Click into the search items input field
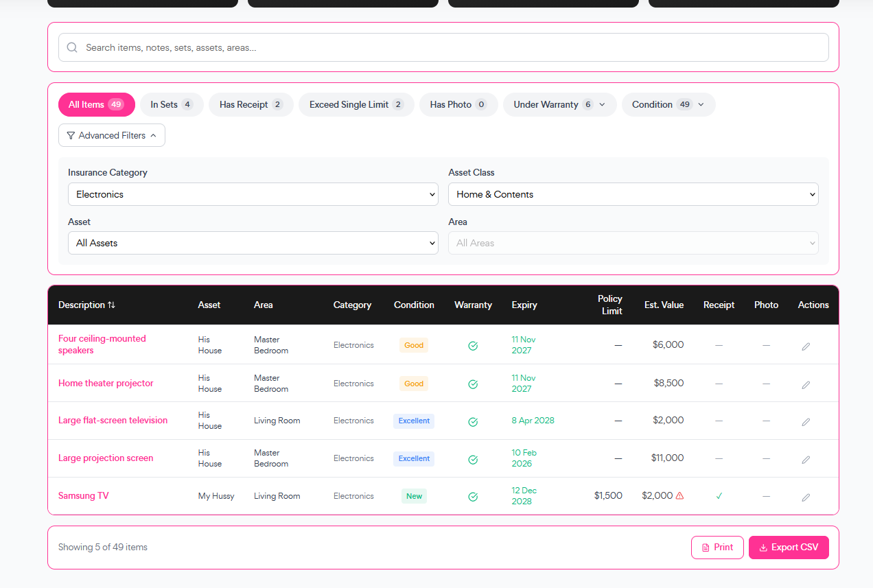 pyautogui.click(x=453, y=48)
